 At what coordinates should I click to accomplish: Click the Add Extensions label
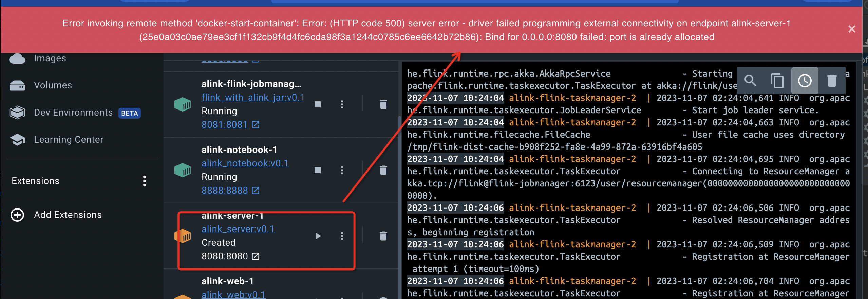tap(68, 215)
